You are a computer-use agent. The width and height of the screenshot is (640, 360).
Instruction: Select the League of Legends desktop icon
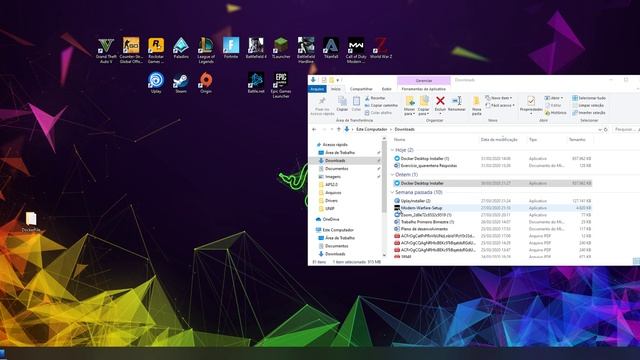point(206,50)
